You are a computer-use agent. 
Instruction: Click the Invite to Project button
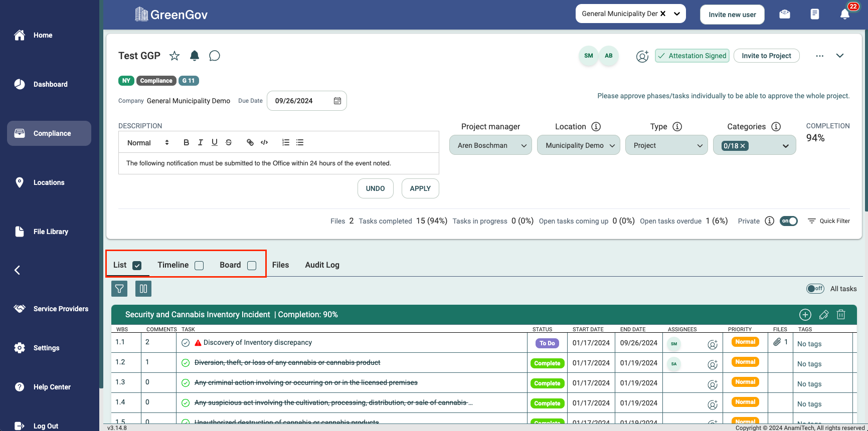(x=766, y=56)
